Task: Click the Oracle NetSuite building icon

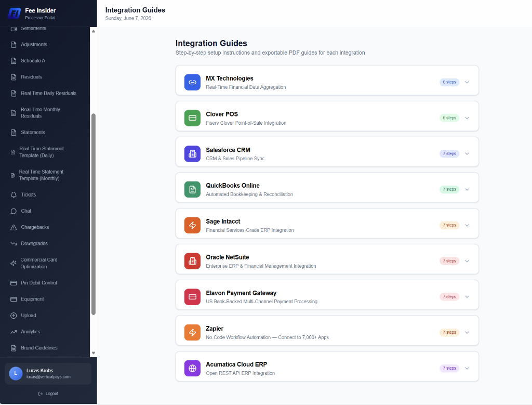Action: pyautogui.click(x=192, y=261)
